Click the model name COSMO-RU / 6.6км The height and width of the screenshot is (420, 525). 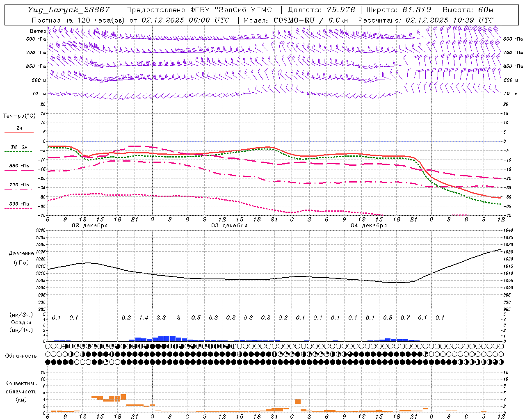[x=311, y=20]
